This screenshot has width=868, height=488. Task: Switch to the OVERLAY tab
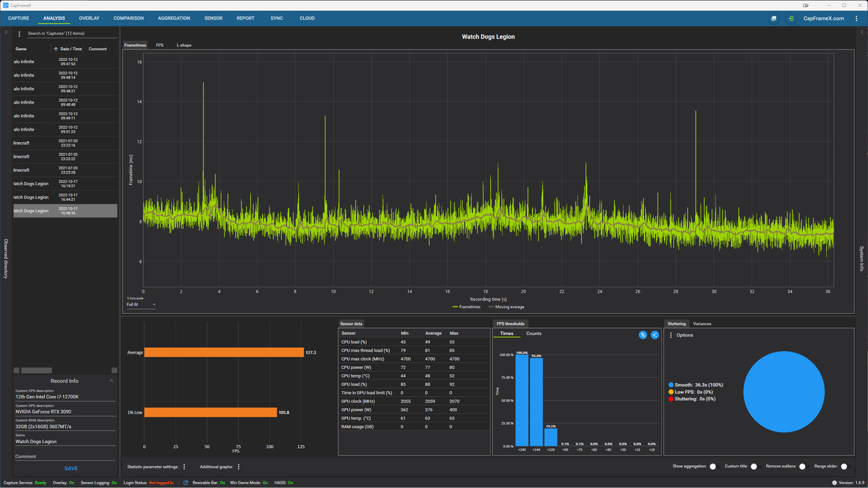[x=89, y=18]
